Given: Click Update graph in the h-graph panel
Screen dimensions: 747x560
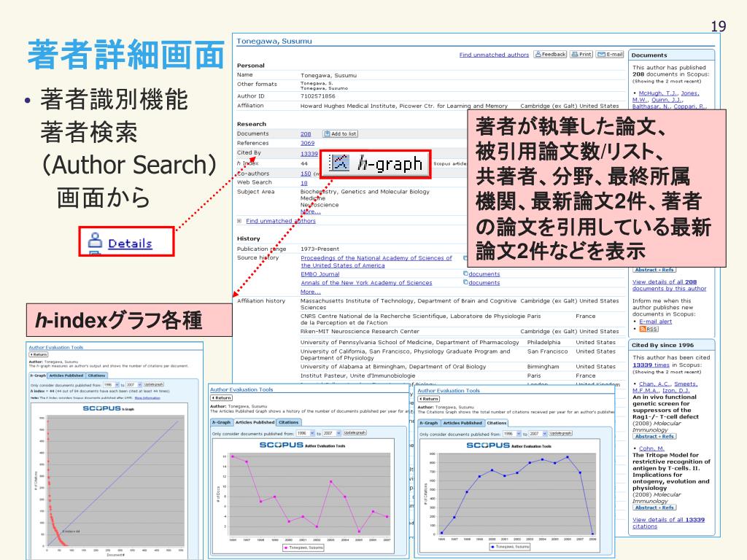Looking at the screenshot, I should pyautogui.click(x=153, y=384).
